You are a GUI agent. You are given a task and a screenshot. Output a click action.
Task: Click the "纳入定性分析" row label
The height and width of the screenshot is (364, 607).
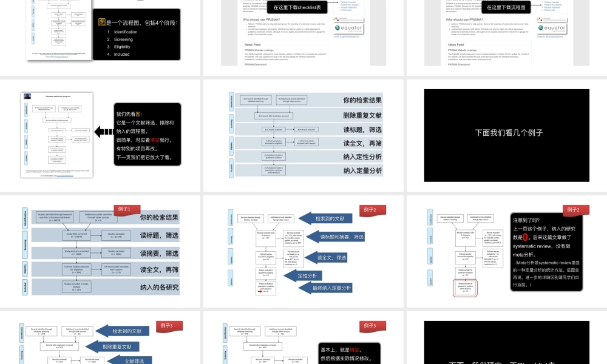click(x=362, y=157)
